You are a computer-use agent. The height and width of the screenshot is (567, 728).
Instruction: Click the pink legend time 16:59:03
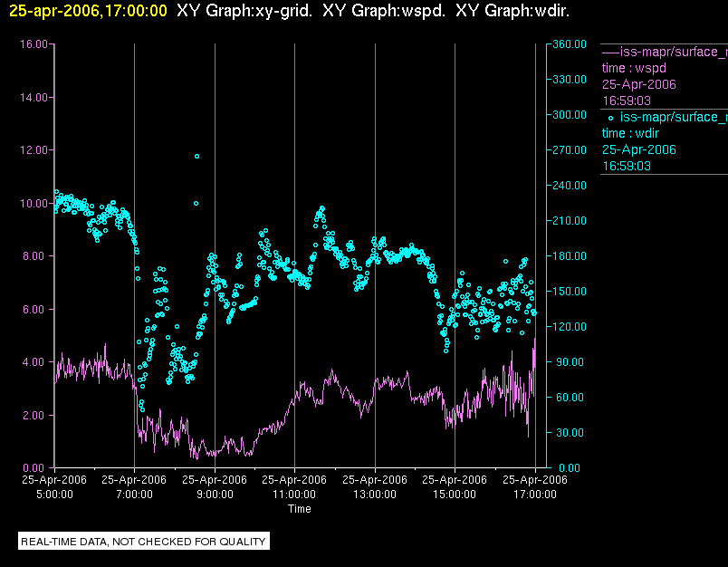(627, 101)
